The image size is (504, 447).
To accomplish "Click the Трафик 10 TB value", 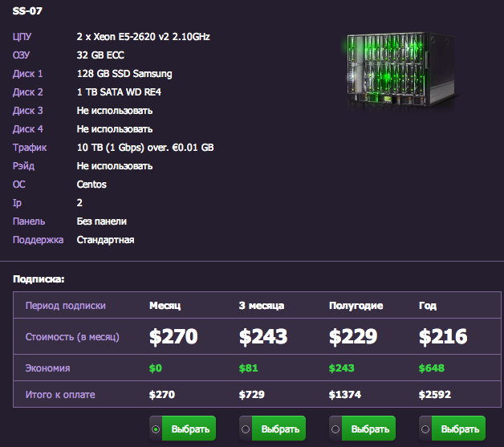I will point(144,148).
